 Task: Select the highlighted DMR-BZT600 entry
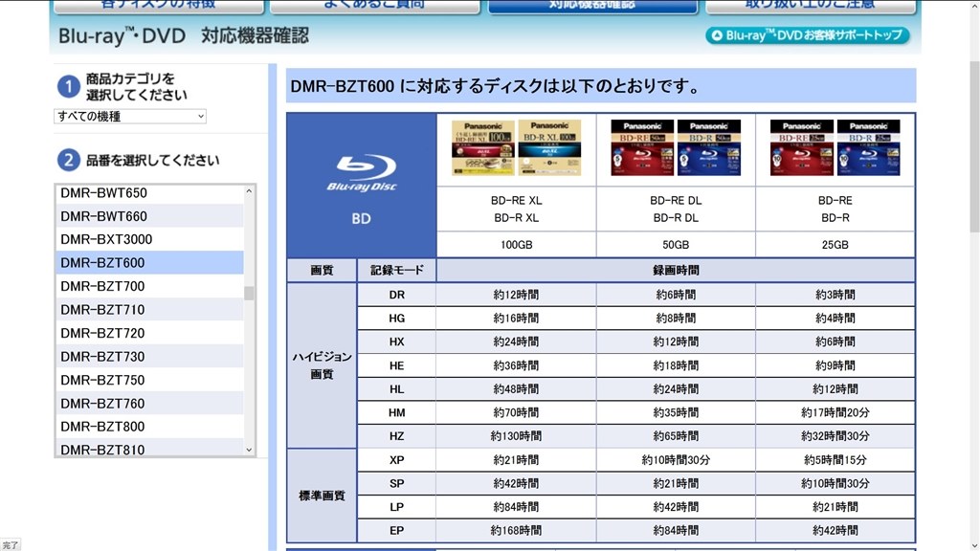pyautogui.click(x=149, y=263)
